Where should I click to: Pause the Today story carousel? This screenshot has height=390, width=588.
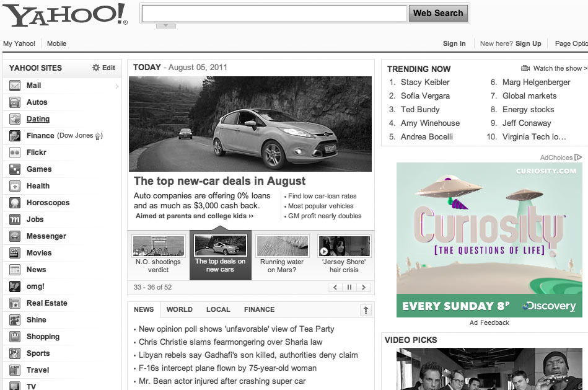coord(349,287)
